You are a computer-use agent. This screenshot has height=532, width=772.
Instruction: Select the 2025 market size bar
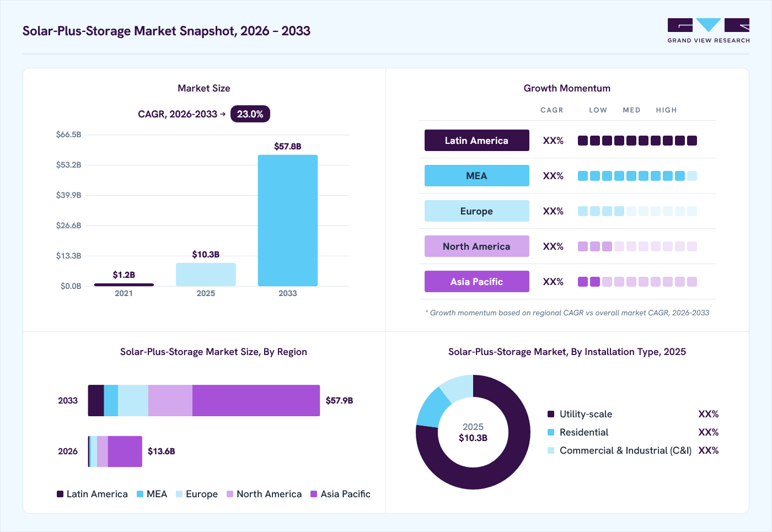[206, 275]
